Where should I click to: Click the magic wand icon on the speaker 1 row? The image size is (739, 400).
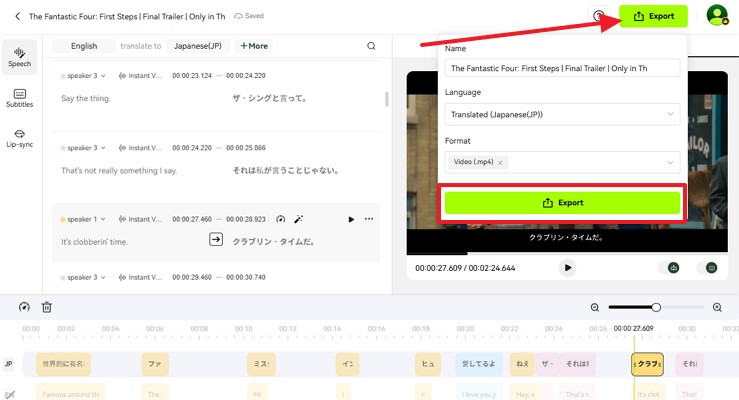click(298, 219)
